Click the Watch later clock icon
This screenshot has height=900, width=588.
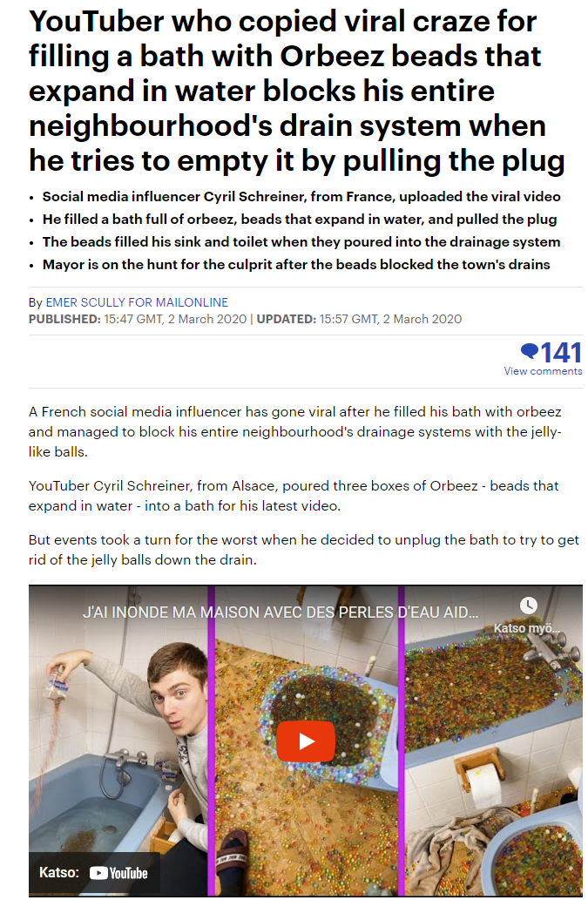529,605
